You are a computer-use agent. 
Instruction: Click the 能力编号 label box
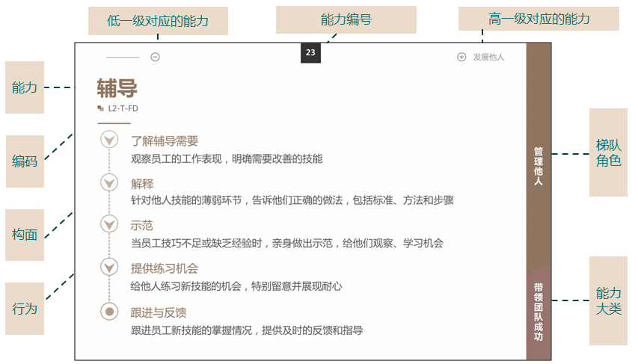click(346, 19)
